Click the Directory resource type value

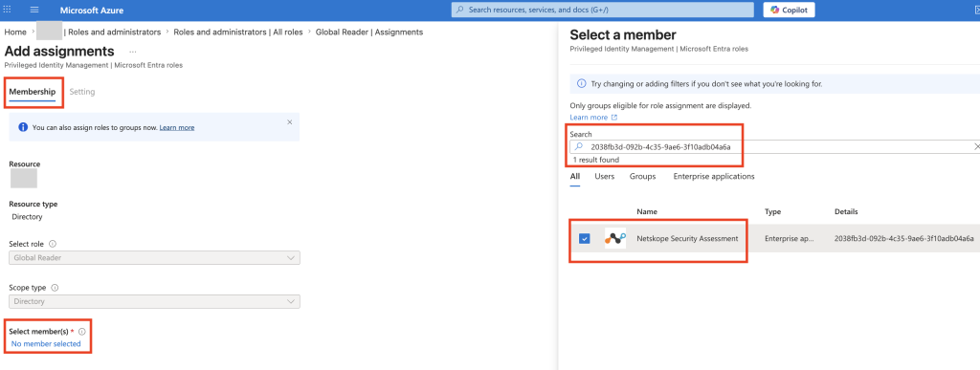click(27, 217)
